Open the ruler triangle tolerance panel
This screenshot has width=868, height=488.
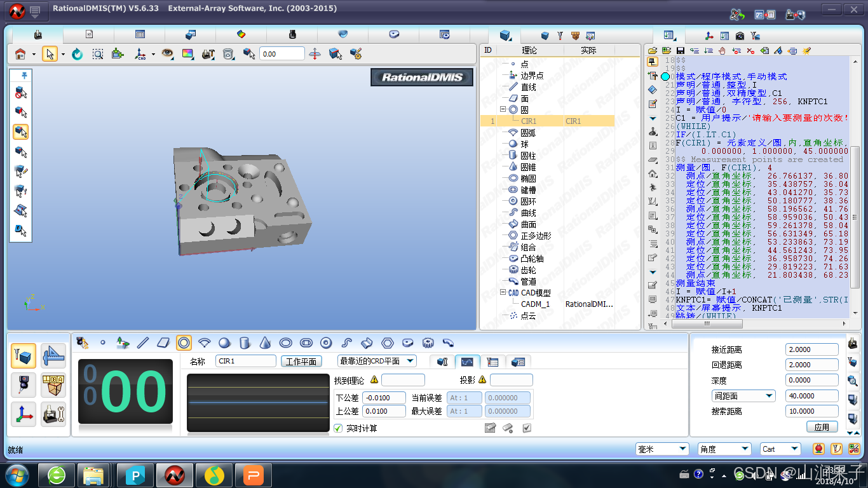point(53,356)
